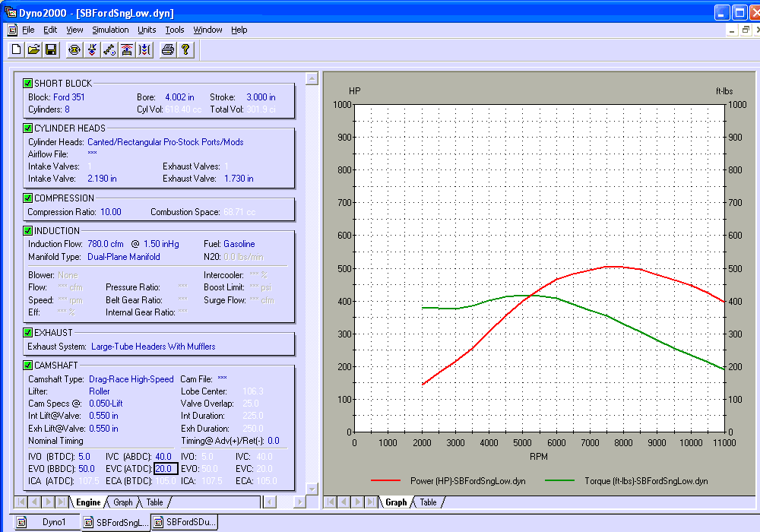Create a new simulation file
Screen dimensions: 760x532
15,49
